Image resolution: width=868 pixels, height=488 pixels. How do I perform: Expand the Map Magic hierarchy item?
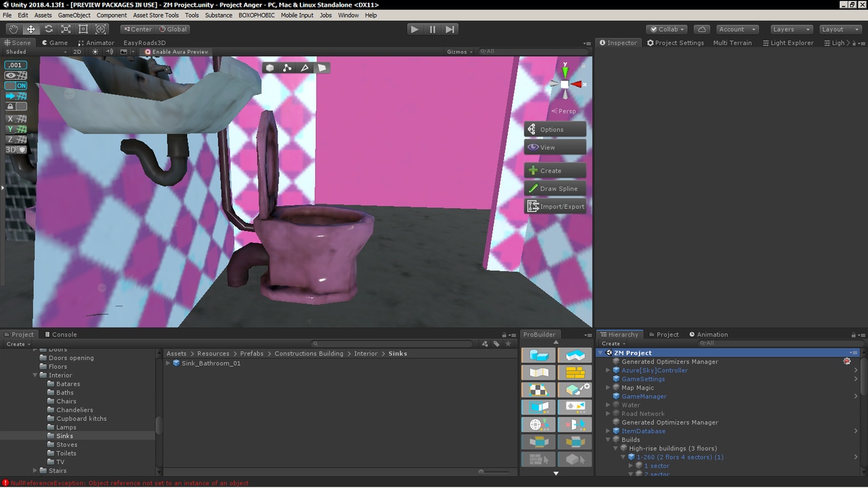608,388
